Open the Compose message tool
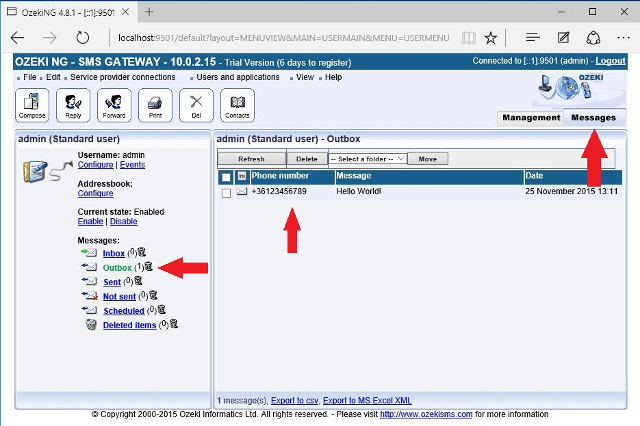The height and width of the screenshot is (426, 640). (x=32, y=105)
